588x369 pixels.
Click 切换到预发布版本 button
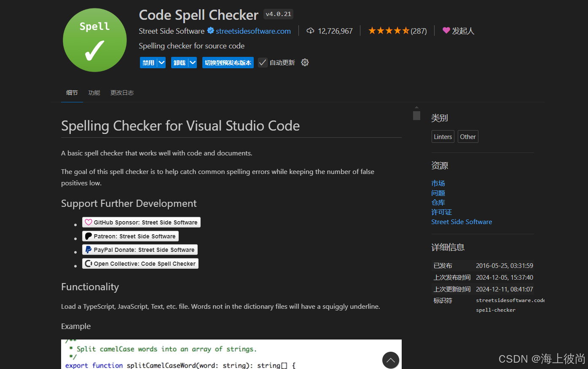pos(228,63)
